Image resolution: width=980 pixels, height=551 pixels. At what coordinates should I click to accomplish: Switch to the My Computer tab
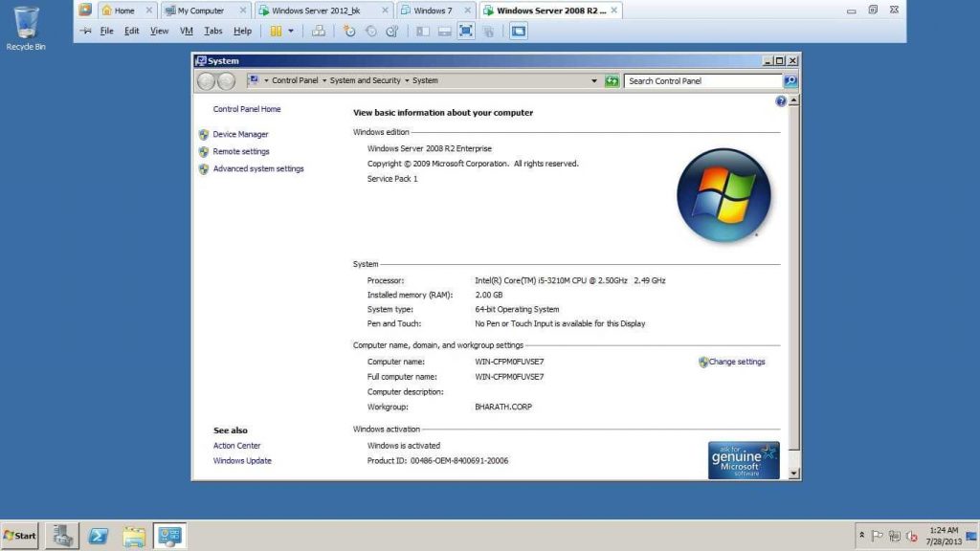pyautogui.click(x=200, y=11)
